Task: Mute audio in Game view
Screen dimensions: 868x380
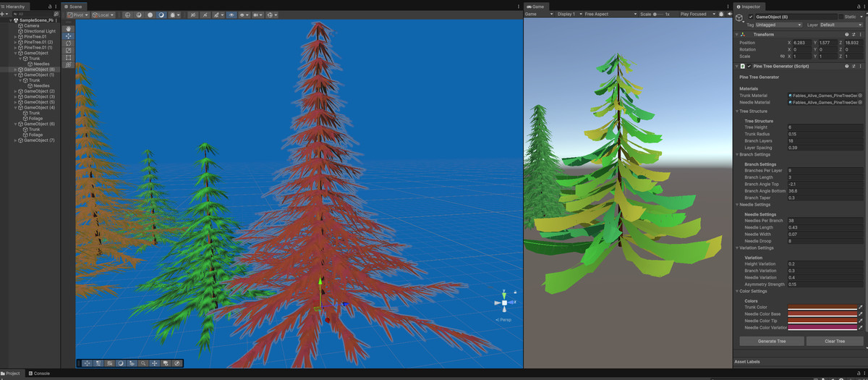Action: coord(729,14)
